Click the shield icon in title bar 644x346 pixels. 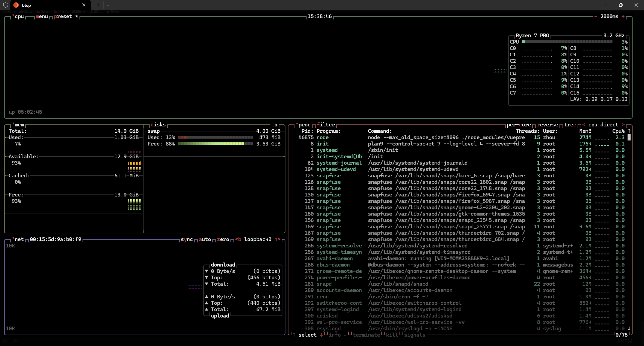(6, 5)
